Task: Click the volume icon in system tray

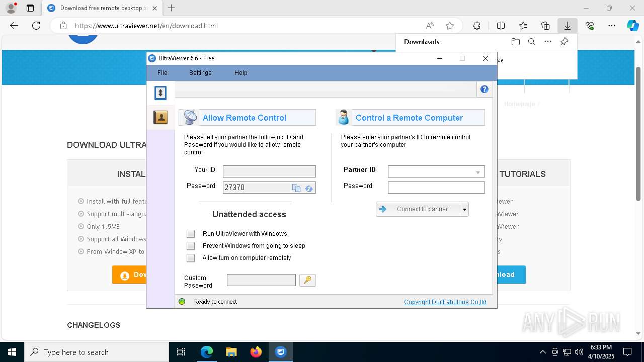Action: pos(579,352)
